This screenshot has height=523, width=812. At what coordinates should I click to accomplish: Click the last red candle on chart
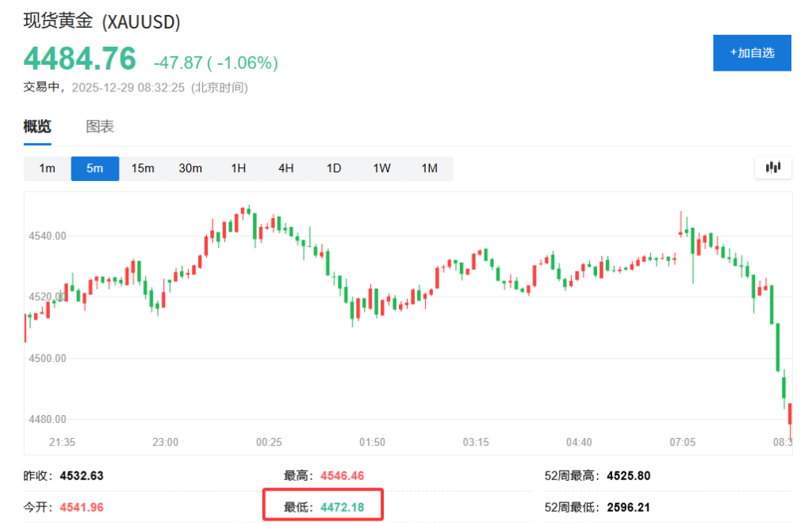(790, 415)
